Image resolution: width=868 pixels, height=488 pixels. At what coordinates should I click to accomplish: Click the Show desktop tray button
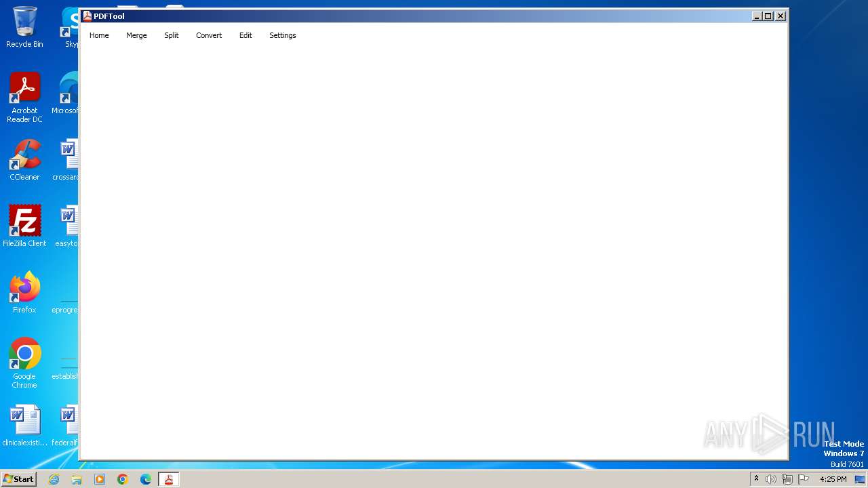click(860, 479)
